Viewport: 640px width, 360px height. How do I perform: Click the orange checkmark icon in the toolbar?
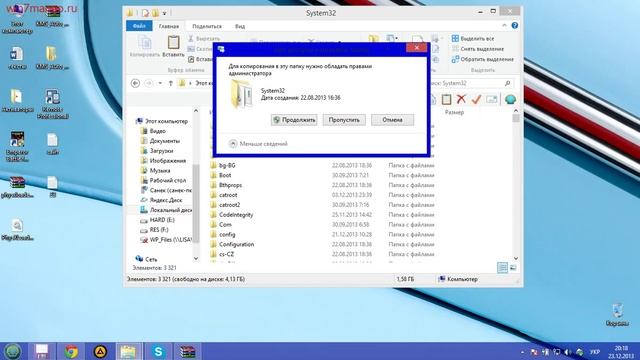[x=476, y=99]
